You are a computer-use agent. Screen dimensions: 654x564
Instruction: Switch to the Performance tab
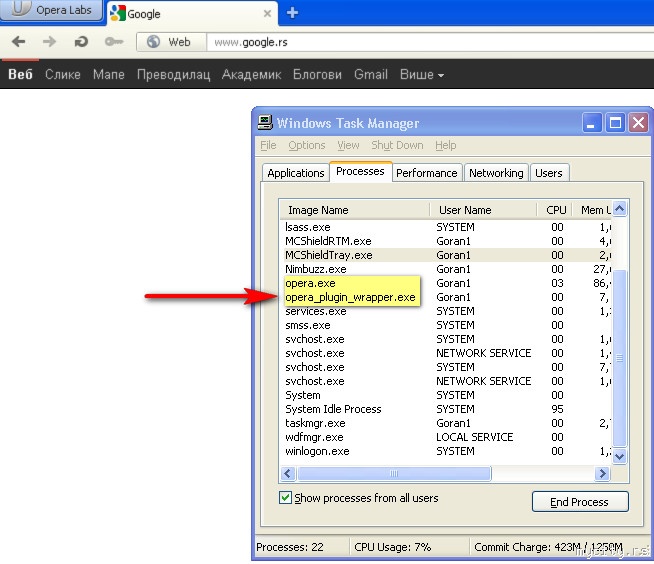click(x=426, y=173)
